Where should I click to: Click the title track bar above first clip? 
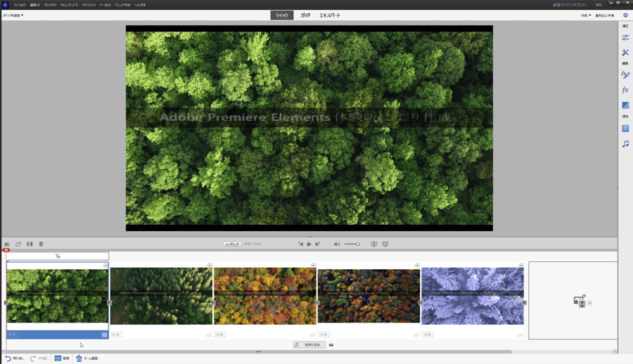tap(58, 256)
